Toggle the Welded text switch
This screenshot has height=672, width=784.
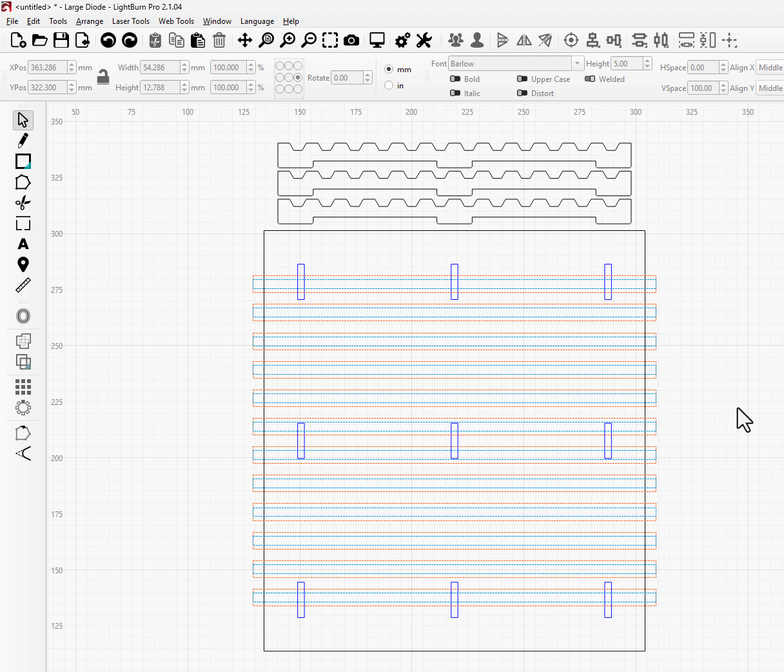(x=590, y=79)
